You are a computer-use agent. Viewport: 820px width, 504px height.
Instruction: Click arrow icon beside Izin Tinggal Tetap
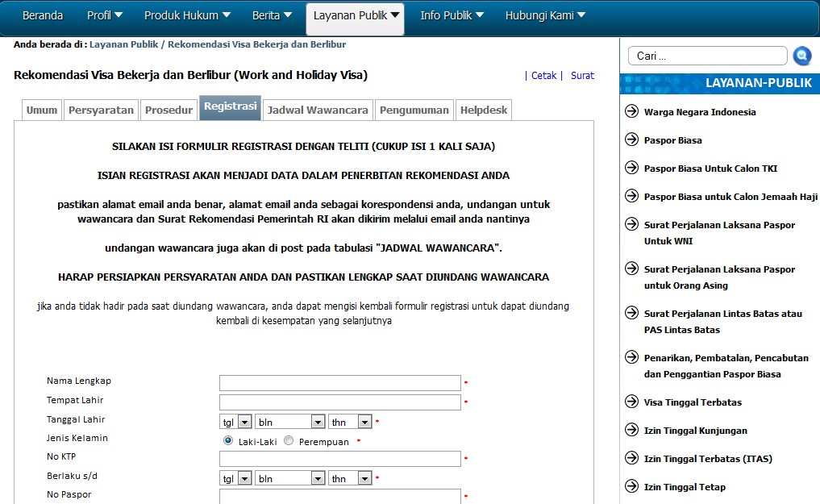(632, 485)
